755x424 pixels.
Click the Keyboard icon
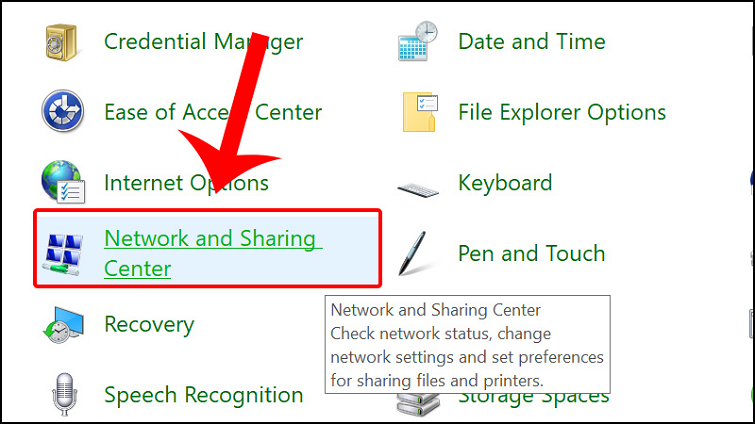pyautogui.click(x=419, y=185)
